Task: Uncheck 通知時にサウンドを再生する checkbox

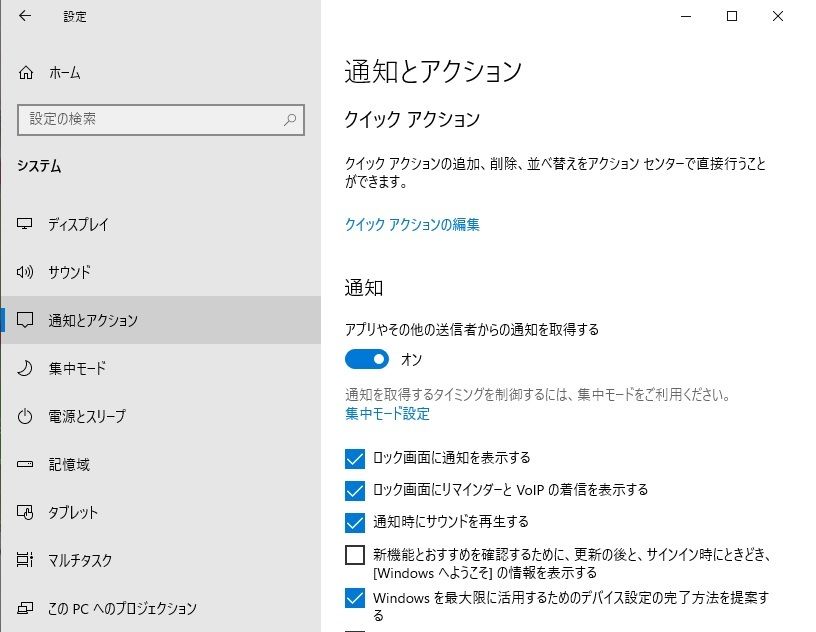Action: coord(355,523)
